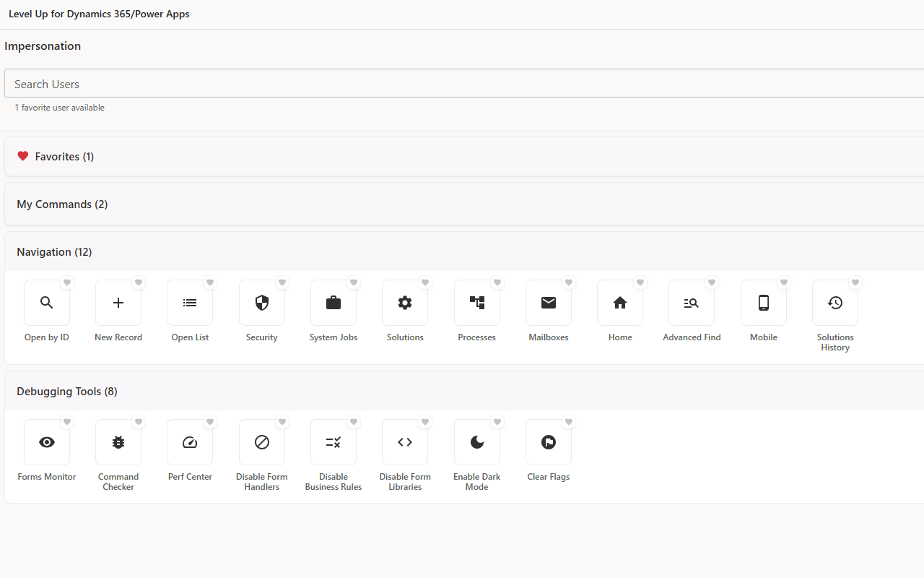The height and width of the screenshot is (578, 924).
Task: Click the Open List icon
Action: click(190, 303)
